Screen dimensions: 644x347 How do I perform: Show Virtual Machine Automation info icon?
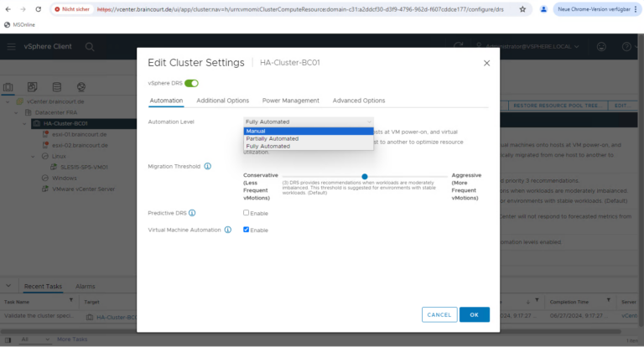pyautogui.click(x=228, y=230)
